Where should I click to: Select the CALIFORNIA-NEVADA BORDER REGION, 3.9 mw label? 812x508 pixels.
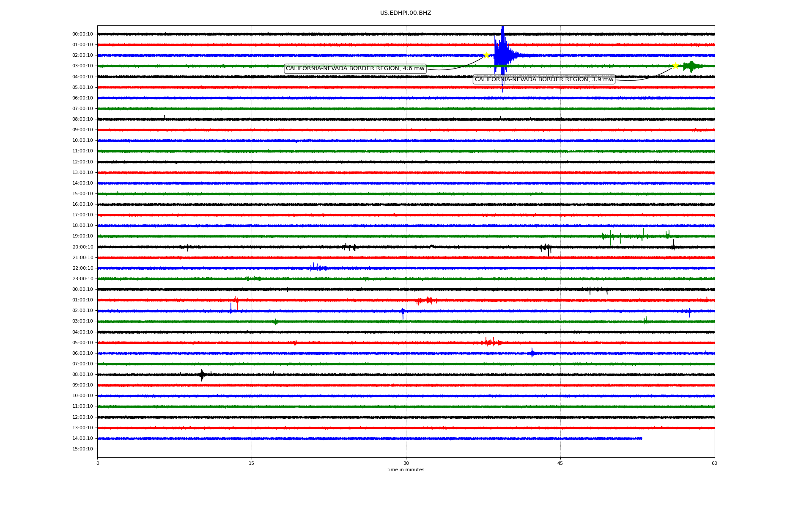544,80
